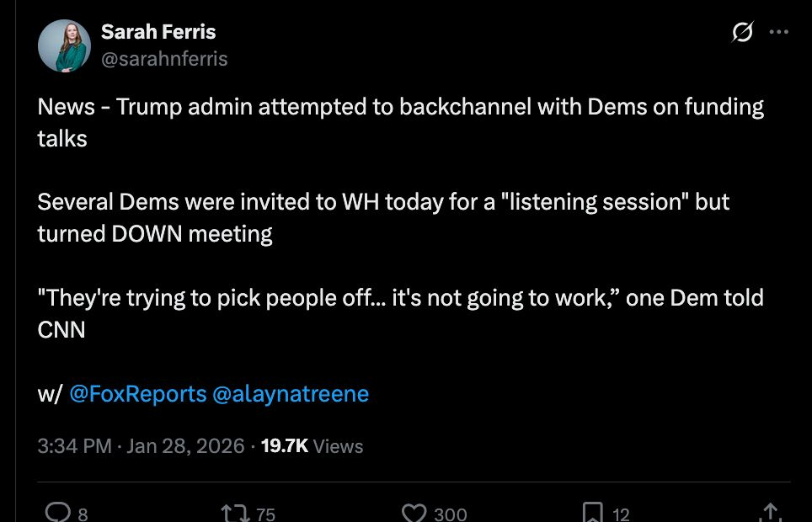Image resolution: width=812 pixels, height=522 pixels.
Task: Click the share upload icon
Action: coord(769,512)
